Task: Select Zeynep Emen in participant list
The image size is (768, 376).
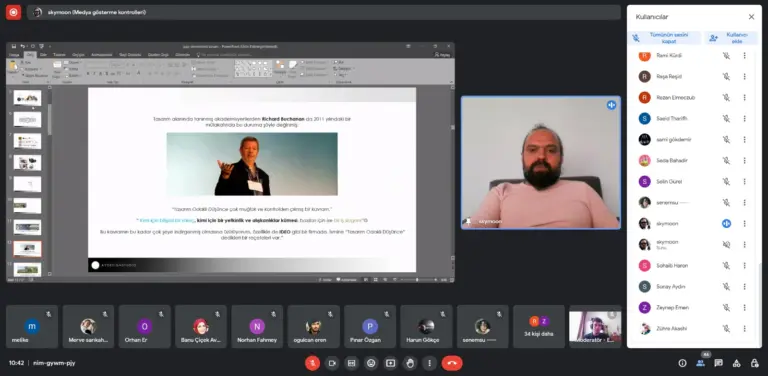Action: tap(693, 307)
